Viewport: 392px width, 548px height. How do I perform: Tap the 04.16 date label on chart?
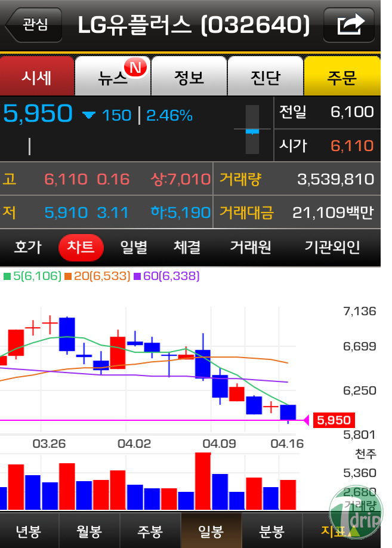coord(287,444)
